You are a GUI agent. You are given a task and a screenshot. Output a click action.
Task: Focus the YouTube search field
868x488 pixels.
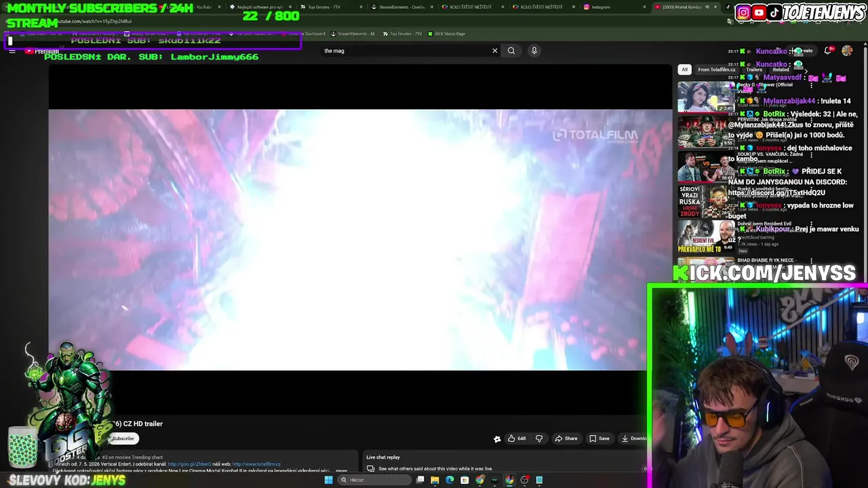tap(406, 51)
